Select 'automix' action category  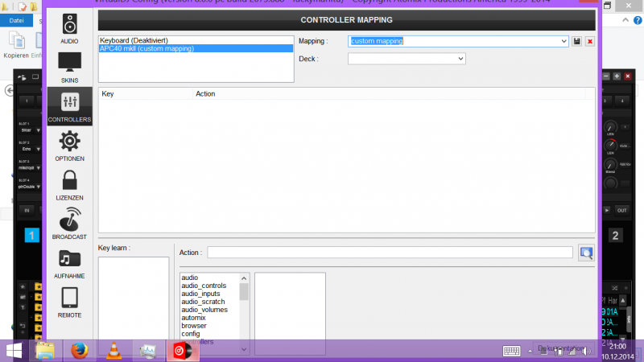193,318
